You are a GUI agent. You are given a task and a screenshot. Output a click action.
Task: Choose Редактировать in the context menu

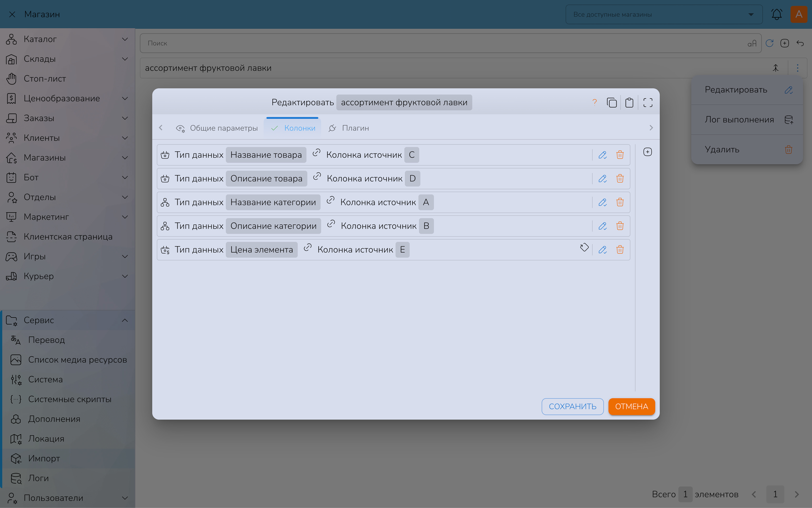point(747,90)
